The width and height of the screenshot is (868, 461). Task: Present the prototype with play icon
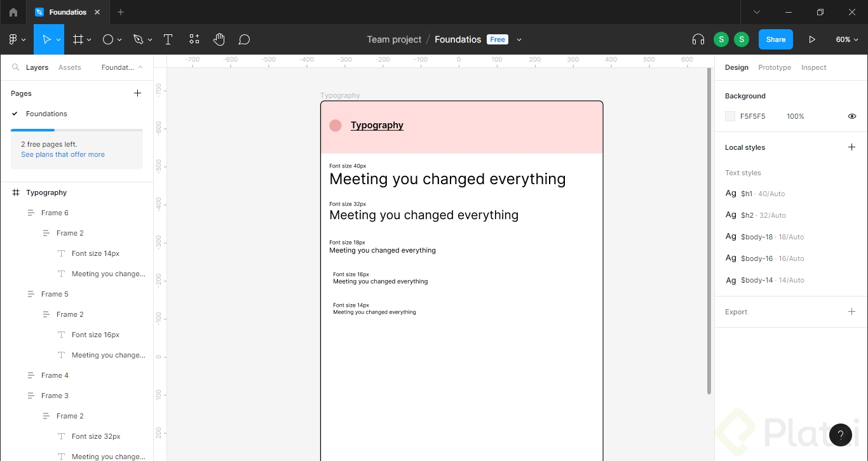812,39
